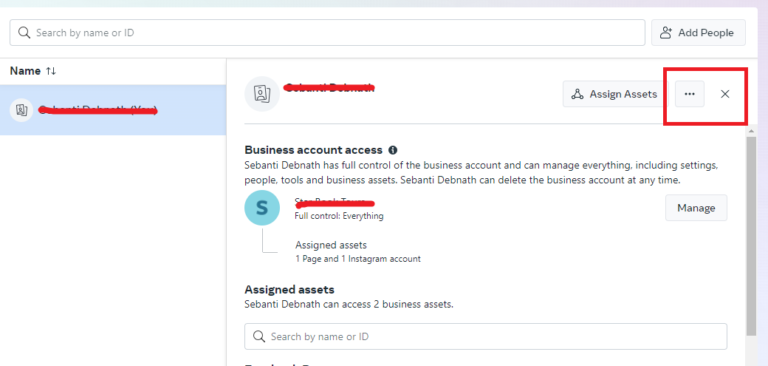Show the Business account access info tooltip
Viewport: 768px width, 366px height.
click(393, 150)
